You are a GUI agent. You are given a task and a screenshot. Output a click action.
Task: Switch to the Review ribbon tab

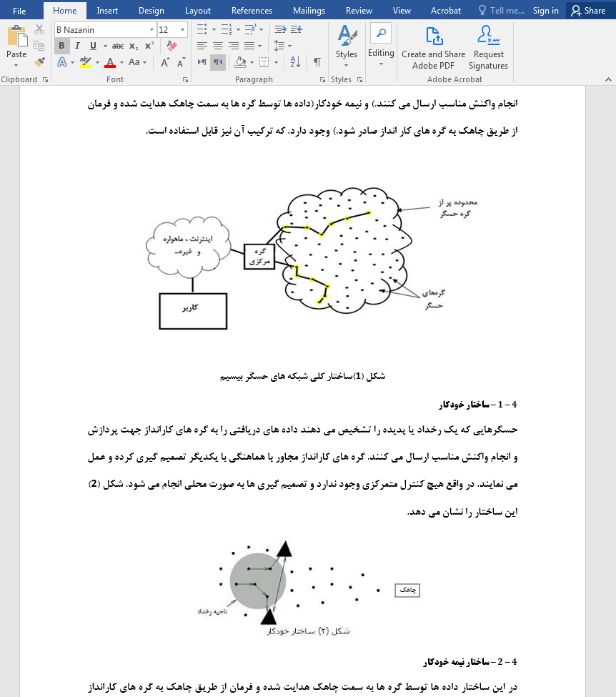[359, 10]
